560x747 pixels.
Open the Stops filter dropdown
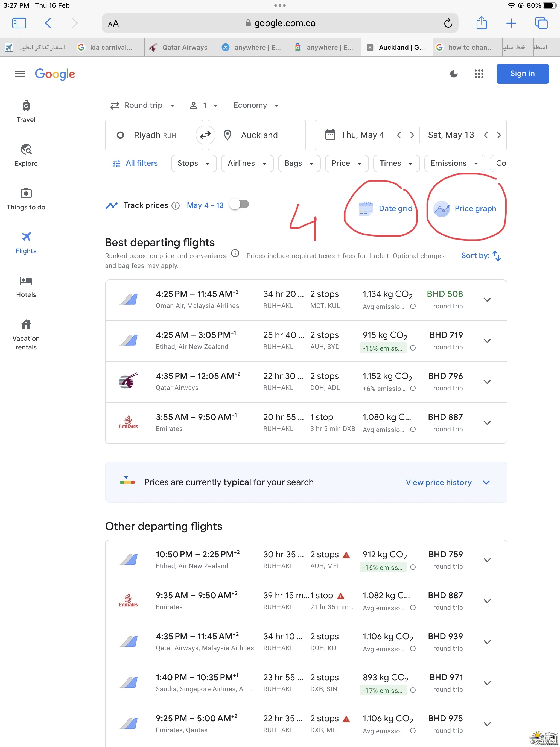pyautogui.click(x=194, y=164)
